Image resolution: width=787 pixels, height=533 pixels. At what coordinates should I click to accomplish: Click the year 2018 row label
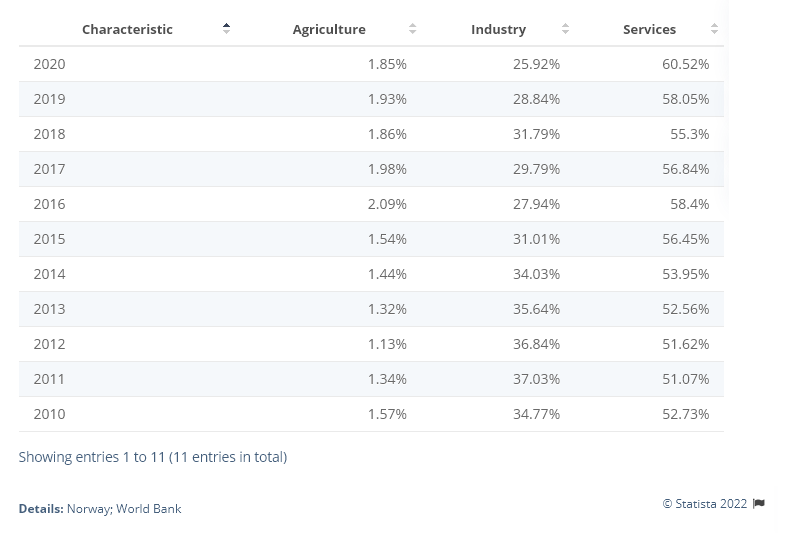(49, 134)
